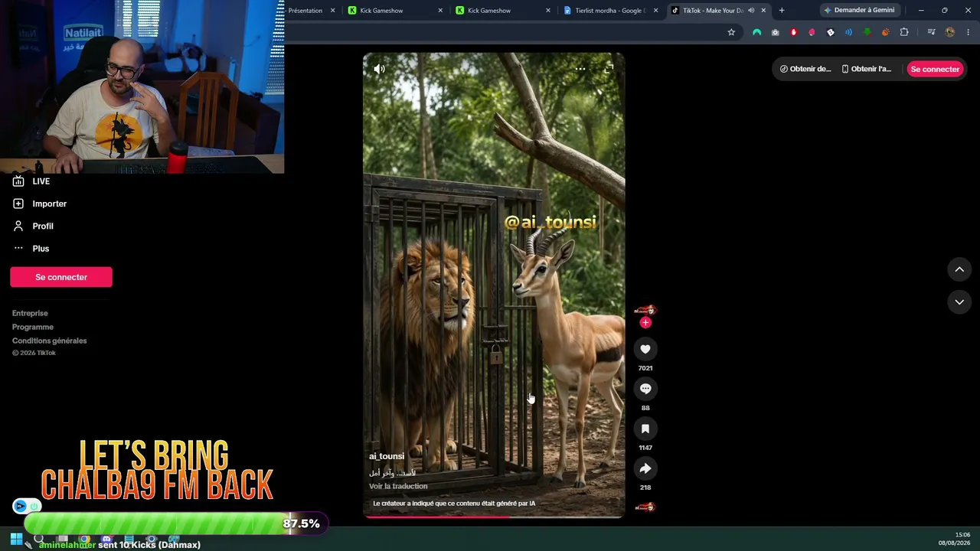Click the Obtenir de... pill button
The image size is (980, 551).
coord(805,69)
